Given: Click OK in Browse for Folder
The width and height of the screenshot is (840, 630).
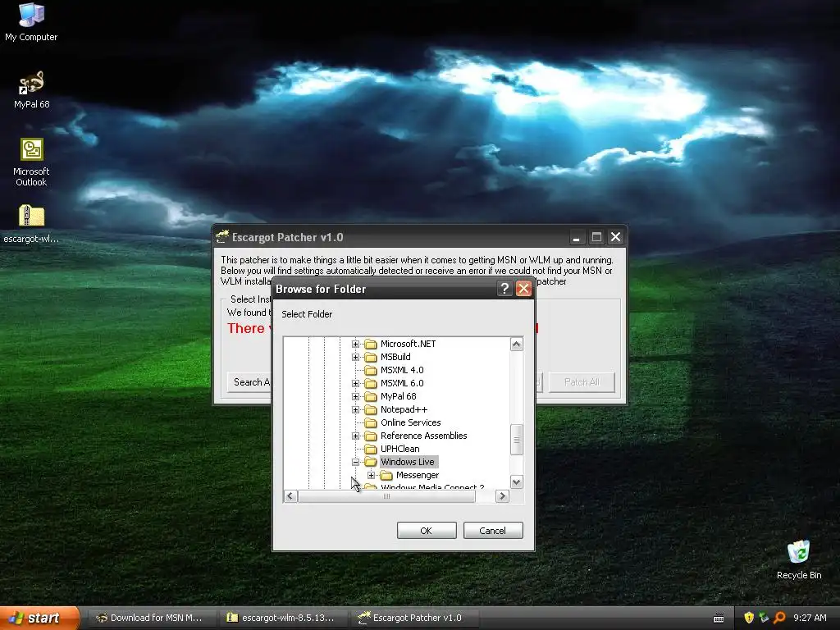Looking at the screenshot, I should [x=427, y=531].
